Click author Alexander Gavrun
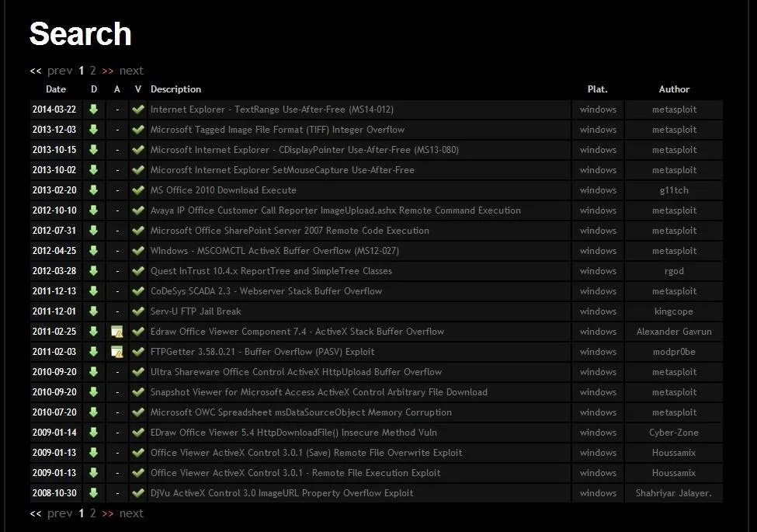The height and width of the screenshot is (532, 757). point(674,332)
